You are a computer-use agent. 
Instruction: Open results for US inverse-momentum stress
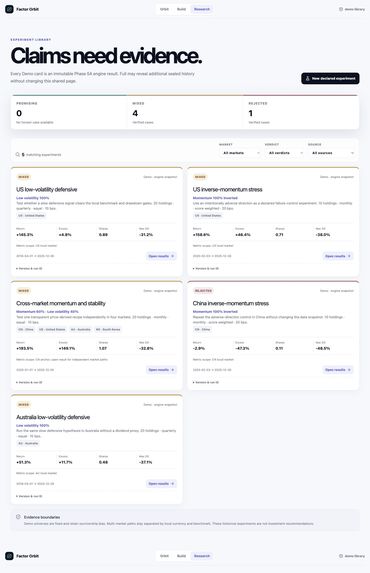[338, 256]
